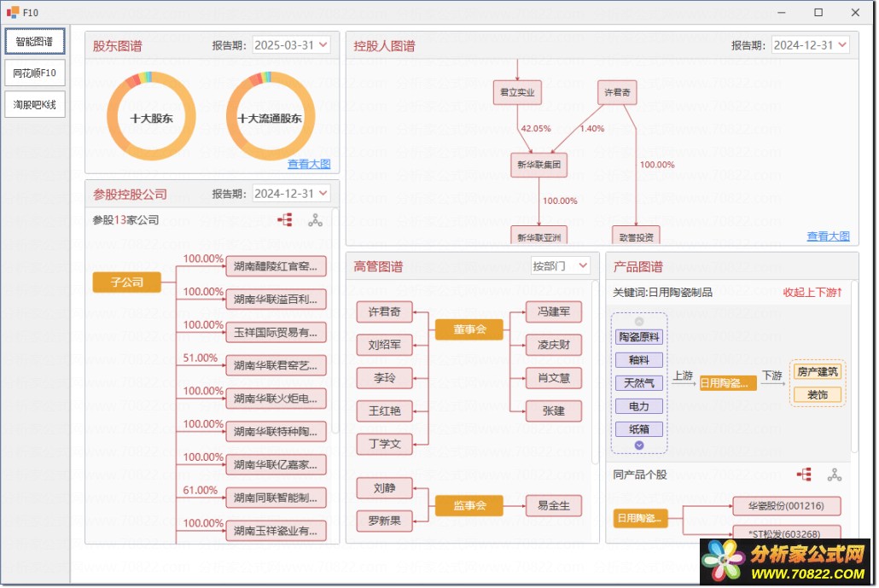Click 收起上下游 collapse link

pyautogui.click(x=812, y=292)
